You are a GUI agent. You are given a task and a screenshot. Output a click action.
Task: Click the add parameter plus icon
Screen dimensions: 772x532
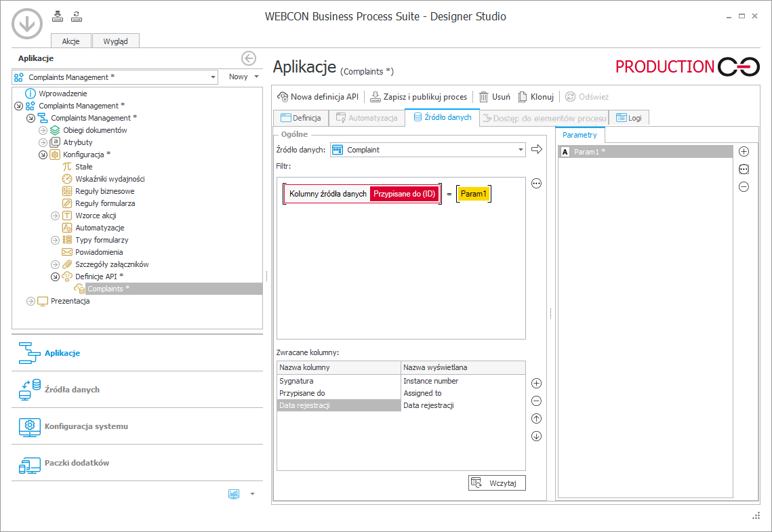pyautogui.click(x=744, y=152)
